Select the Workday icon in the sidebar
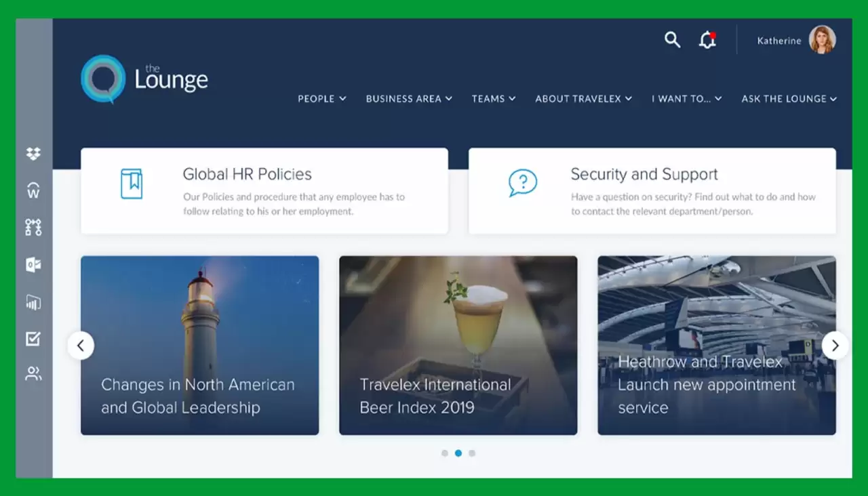 (33, 190)
